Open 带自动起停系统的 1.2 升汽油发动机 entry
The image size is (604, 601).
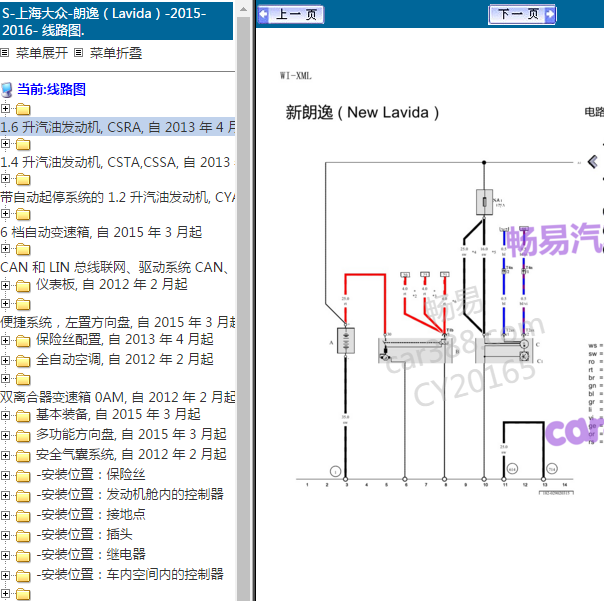pos(117,197)
